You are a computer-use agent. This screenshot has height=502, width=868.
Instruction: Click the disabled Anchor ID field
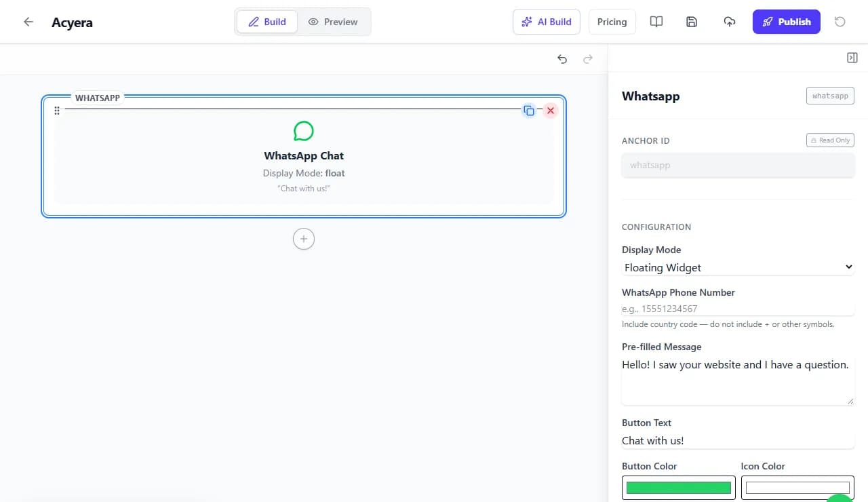tap(738, 165)
